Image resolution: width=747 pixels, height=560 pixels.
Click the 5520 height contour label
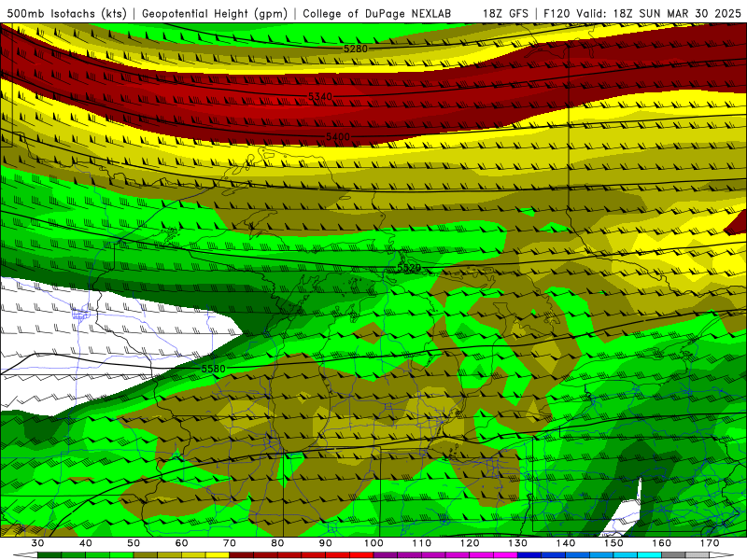coord(409,268)
